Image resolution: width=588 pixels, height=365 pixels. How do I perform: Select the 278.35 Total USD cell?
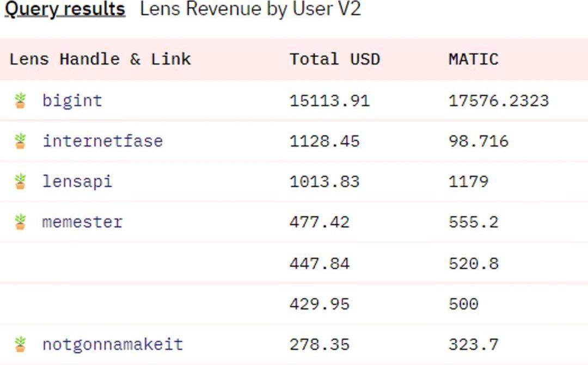pos(319,344)
